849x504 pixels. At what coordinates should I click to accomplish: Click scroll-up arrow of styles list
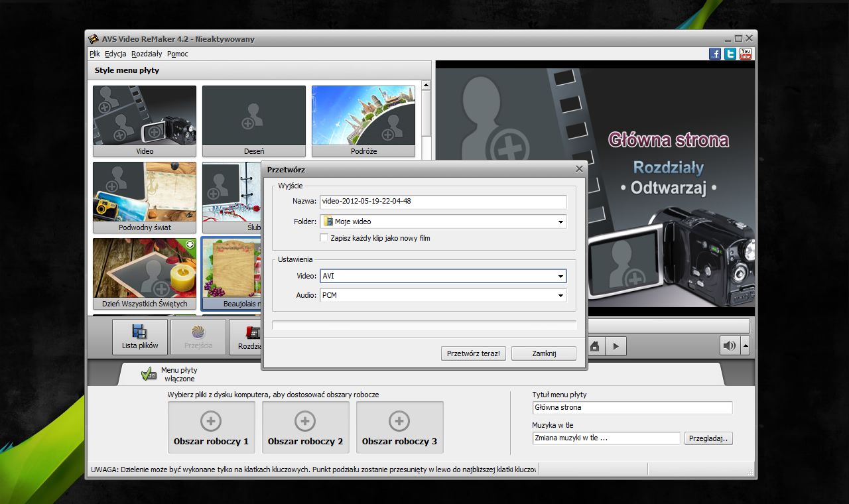pos(426,85)
